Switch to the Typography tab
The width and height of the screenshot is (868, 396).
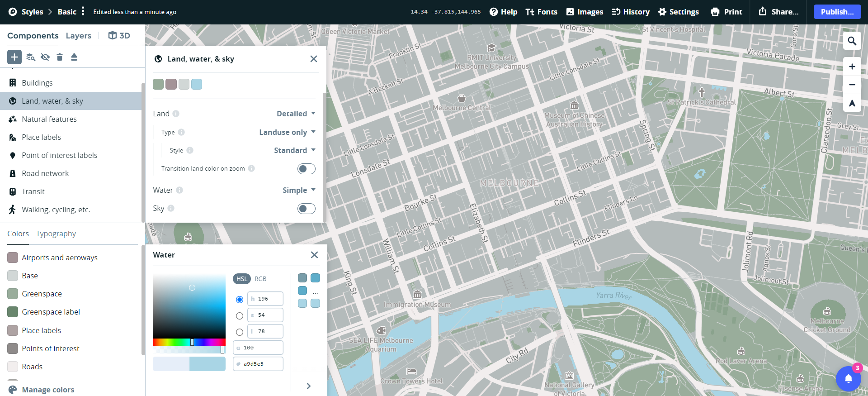pyautogui.click(x=56, y=234)
